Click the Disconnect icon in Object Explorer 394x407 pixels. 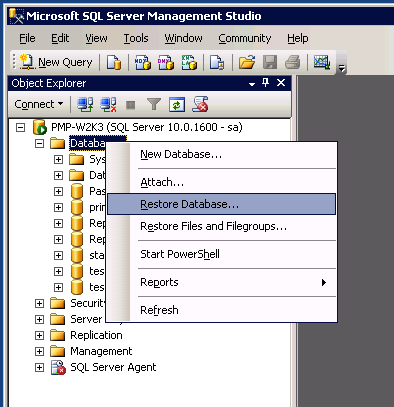coord(109,105)
